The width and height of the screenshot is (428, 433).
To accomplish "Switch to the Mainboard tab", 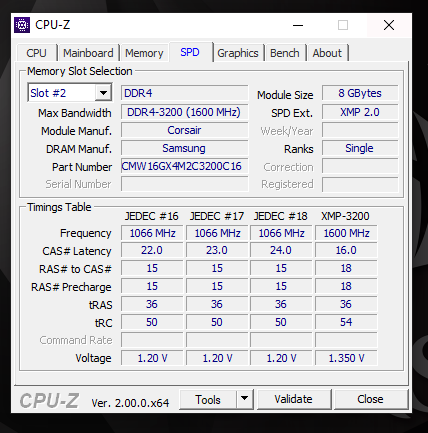I will (x=88, y=53).
